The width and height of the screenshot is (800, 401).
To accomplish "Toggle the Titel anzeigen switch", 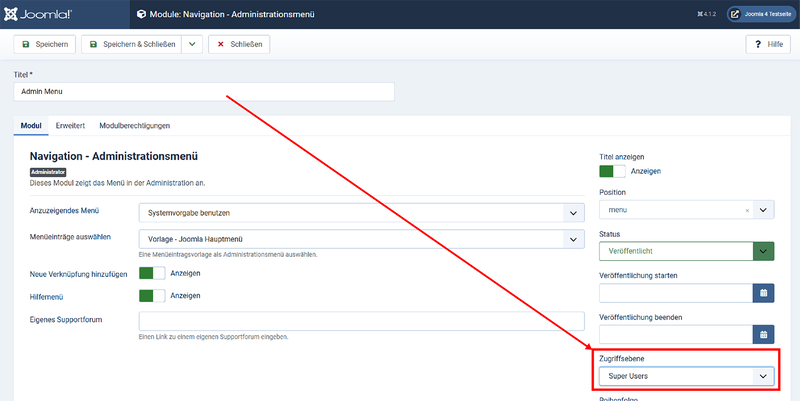I will [x=612, y=171].
